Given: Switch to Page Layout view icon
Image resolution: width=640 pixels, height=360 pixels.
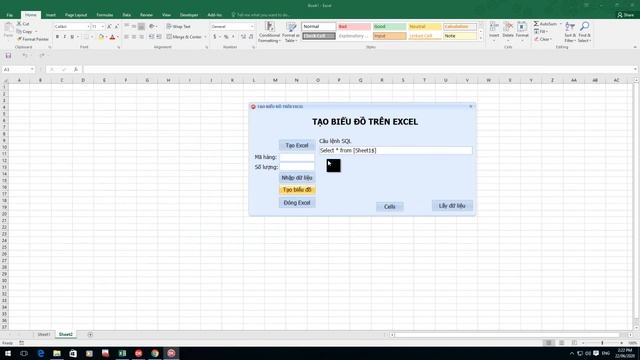Looking at the screenshot, I should [x=561, y=343].
